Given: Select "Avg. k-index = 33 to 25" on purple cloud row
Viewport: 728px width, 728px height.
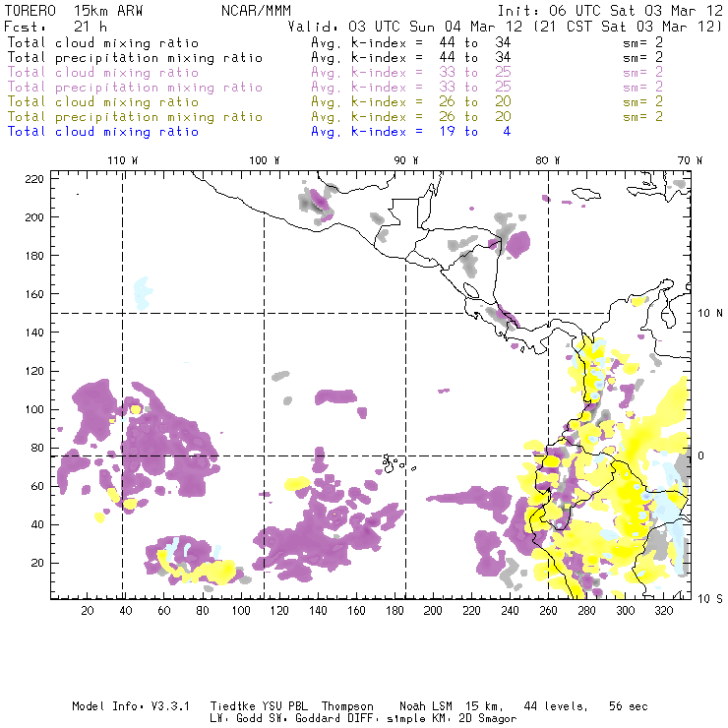Looking at the screenshot, I should [411, 73].
